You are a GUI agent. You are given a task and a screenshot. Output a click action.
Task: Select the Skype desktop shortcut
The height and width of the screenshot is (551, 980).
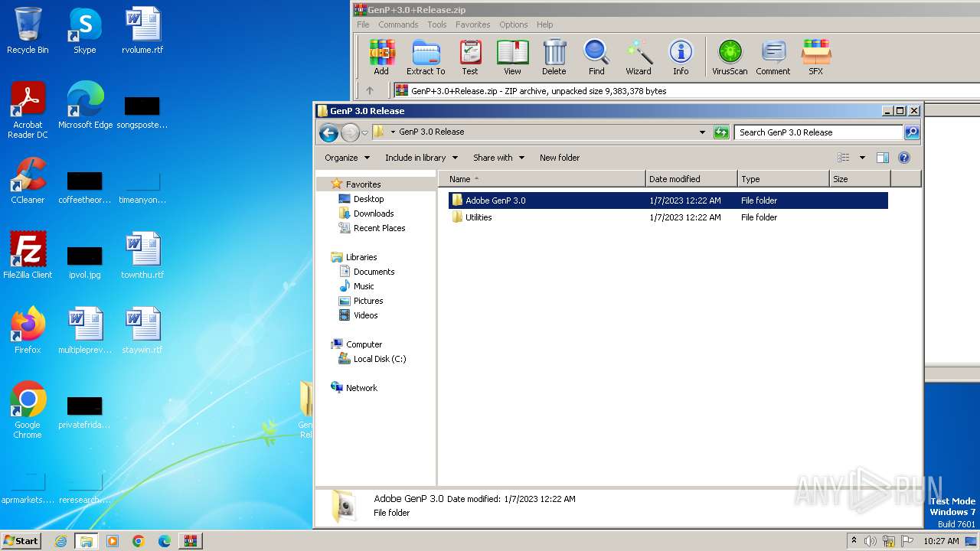coord(85,31)
